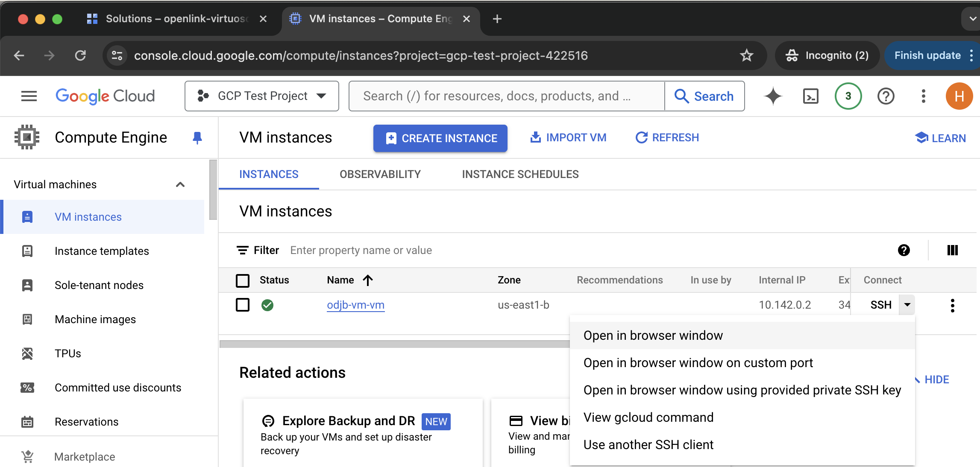Open Reservations in sidebar

(x=103, y=422)
